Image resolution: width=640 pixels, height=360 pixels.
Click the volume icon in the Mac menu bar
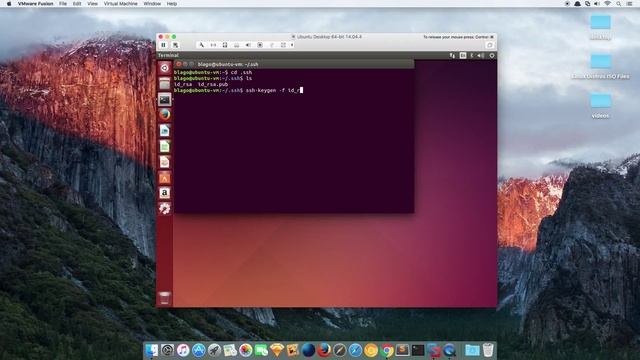click(597, 4)
